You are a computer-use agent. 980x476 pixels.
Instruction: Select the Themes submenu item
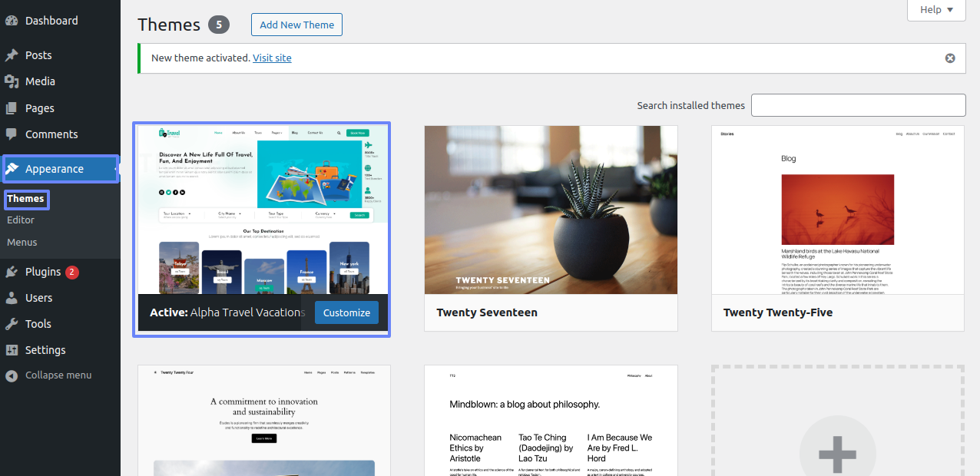pos(26,199)
